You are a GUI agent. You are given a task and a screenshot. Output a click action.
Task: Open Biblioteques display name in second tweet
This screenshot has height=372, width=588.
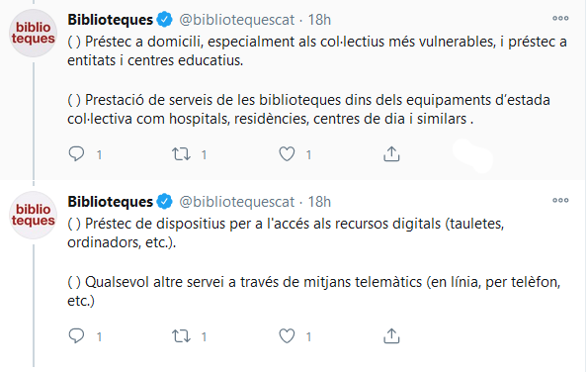[x=111, y=202]
